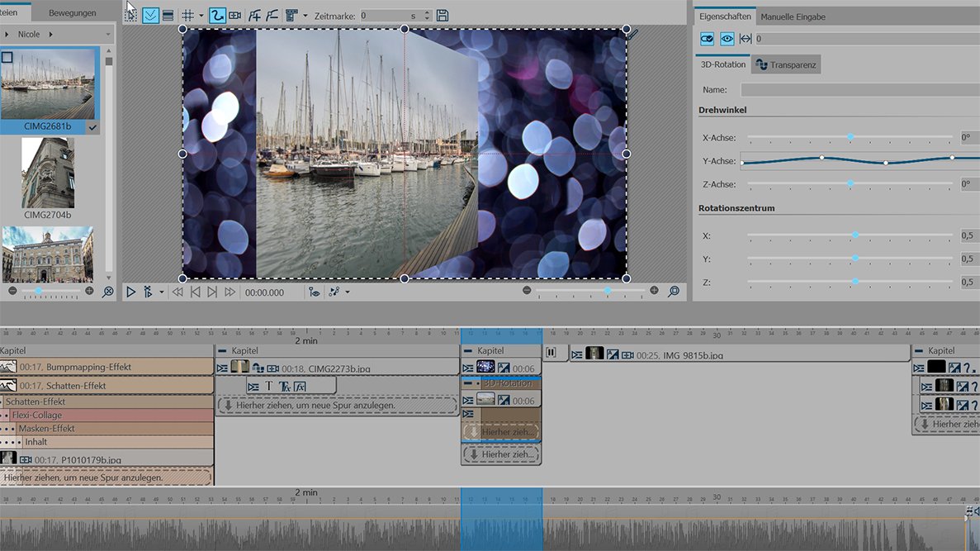Click the eye preview icon under the preview
980x551 pixels.
click(314, 292)
